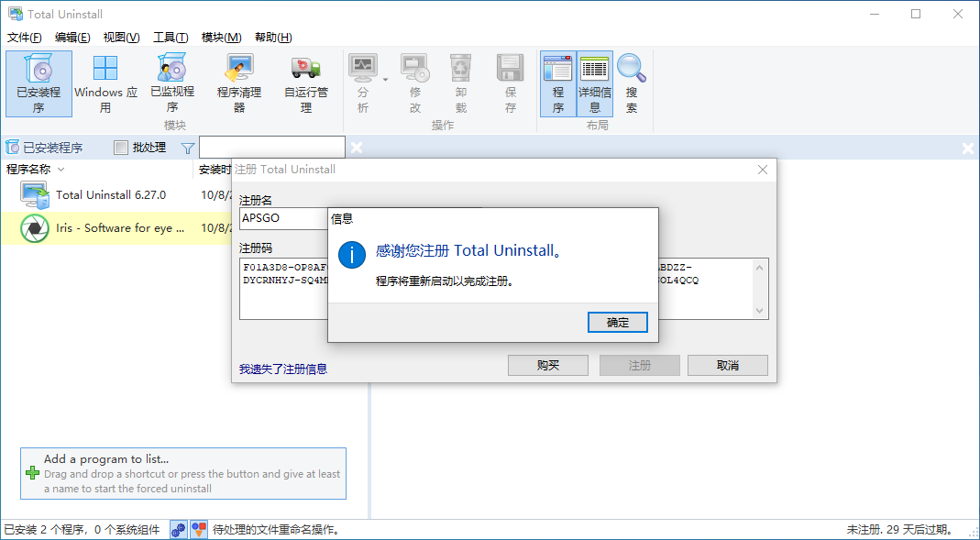Close the 注册 Total Uninstall dialog

point(763,170)
